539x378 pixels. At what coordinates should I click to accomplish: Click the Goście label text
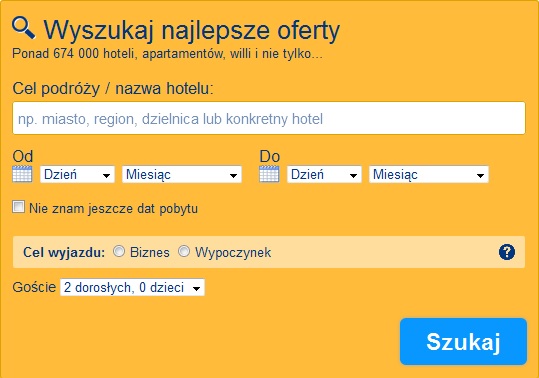click(x=34, y=287)
